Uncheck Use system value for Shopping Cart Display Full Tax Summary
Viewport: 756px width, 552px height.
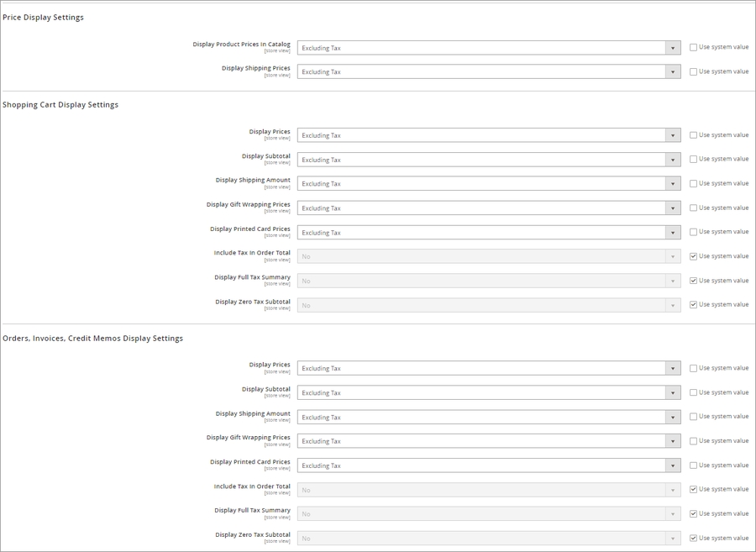point(693,281)
